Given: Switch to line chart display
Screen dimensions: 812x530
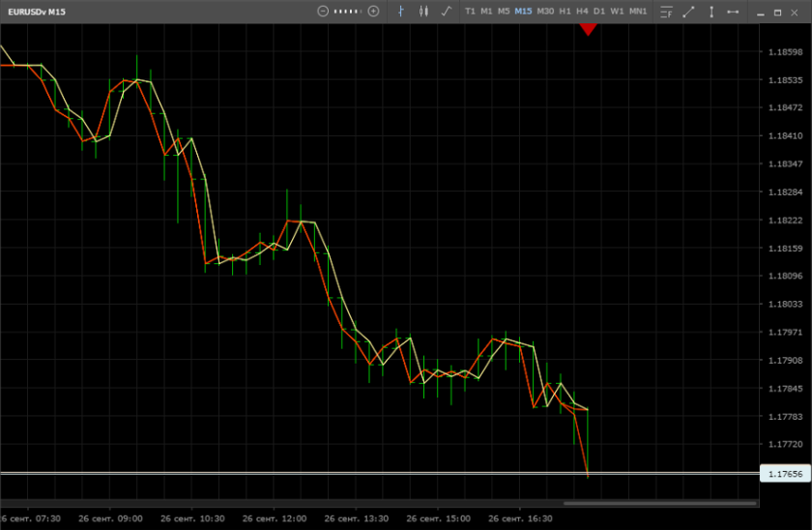Looking at the screenshot, I should pyautogui.click(x=447, y=12).
